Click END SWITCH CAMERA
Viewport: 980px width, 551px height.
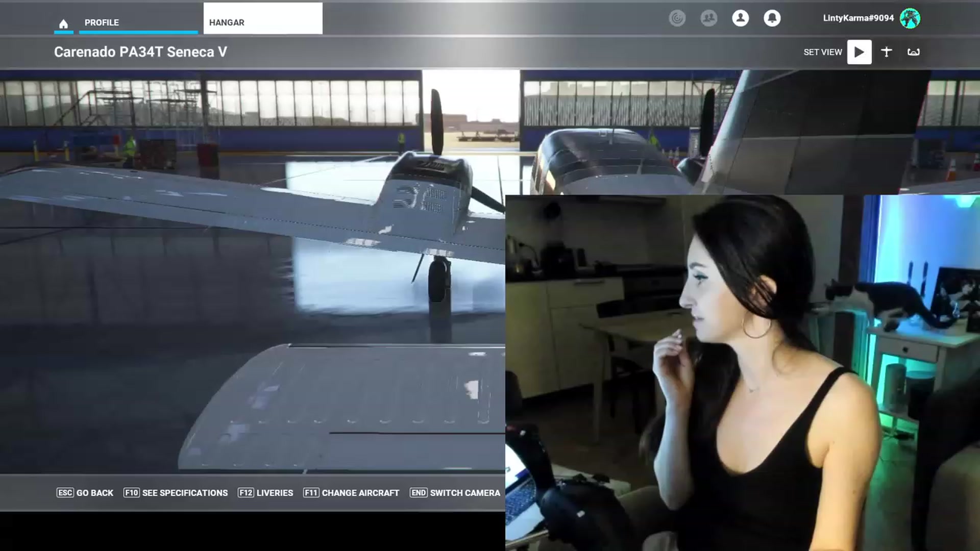coord(455,493)
